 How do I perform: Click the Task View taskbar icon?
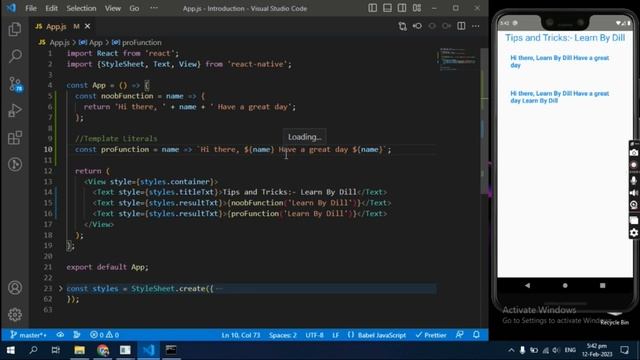click(56, 350)
